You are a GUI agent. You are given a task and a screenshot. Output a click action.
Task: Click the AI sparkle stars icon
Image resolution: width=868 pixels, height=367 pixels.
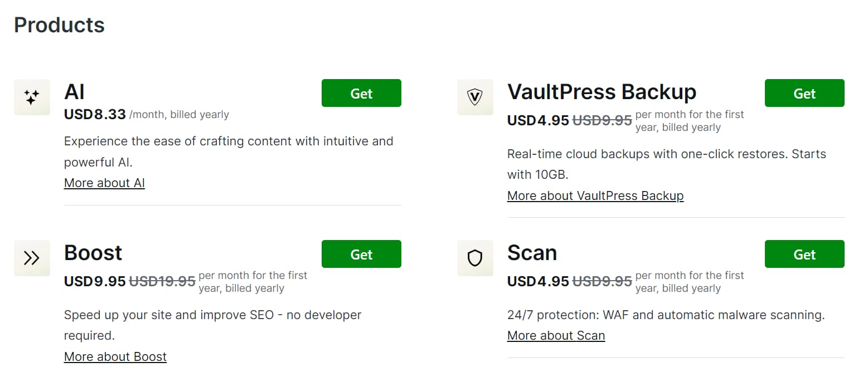click(x=32, y=97)
